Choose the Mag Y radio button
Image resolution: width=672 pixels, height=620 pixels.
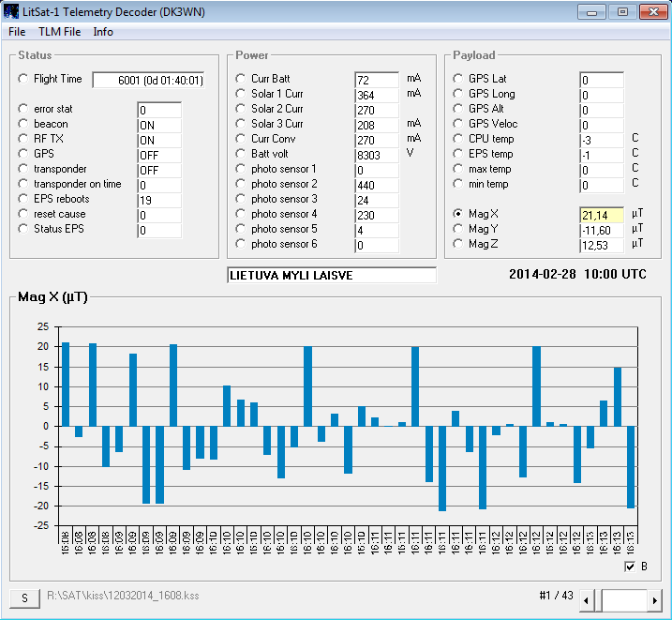(x=458, y=229)
